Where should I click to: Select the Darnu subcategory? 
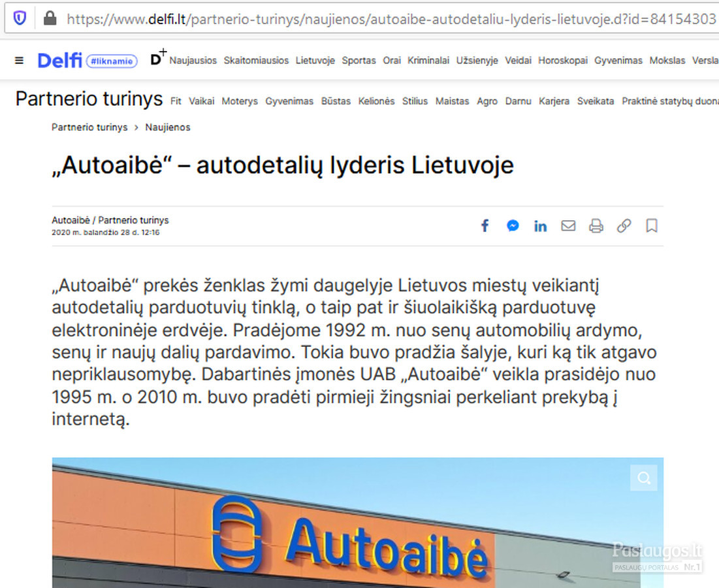click(x=518, y=101)
